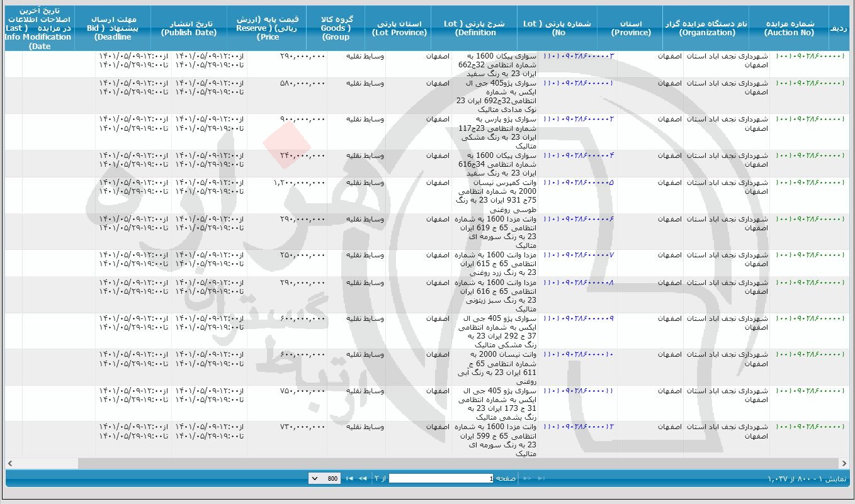Click the horizontal scrollbar left arrow
Viewport: 855px width, 504px height.
[10, 463]
